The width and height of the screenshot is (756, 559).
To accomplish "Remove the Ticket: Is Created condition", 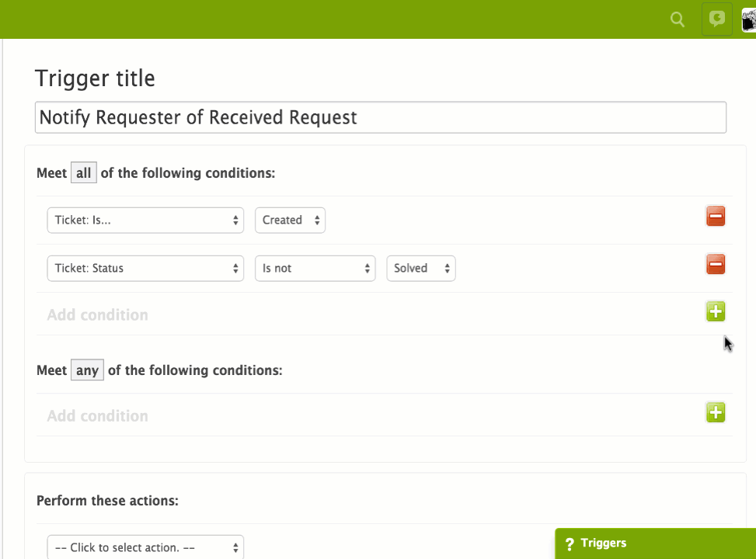I will point(715,217).
